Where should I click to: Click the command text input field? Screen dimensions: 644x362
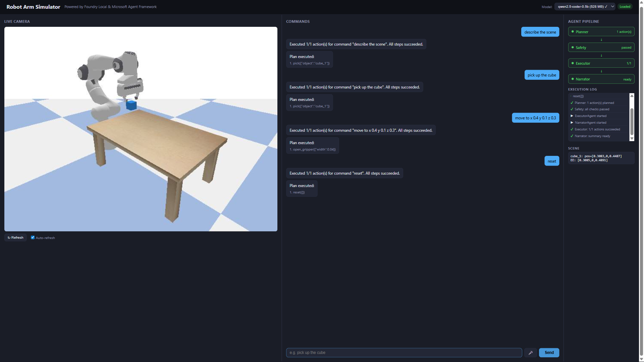point(404,353)
